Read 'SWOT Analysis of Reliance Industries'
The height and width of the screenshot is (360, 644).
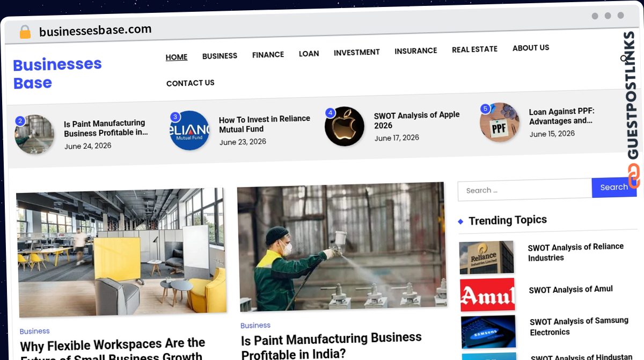coord(575,252)
